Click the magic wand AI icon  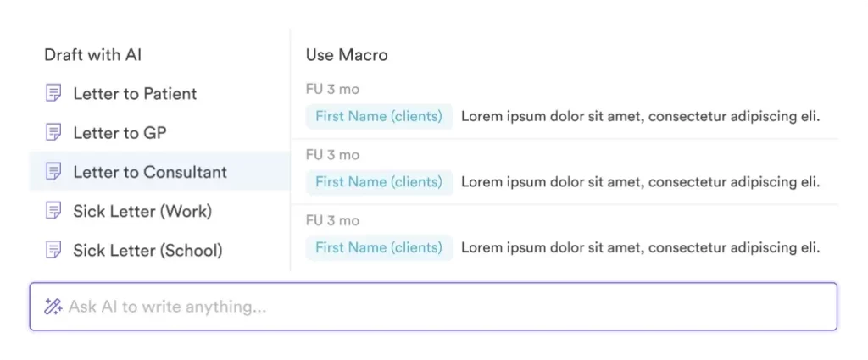pyautogui.click(x=53, y=307)
